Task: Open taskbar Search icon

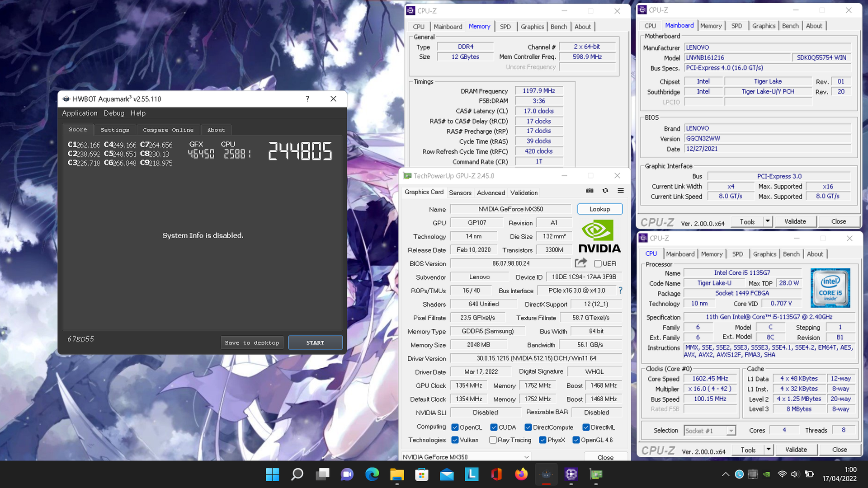Action: click(297, 474)
